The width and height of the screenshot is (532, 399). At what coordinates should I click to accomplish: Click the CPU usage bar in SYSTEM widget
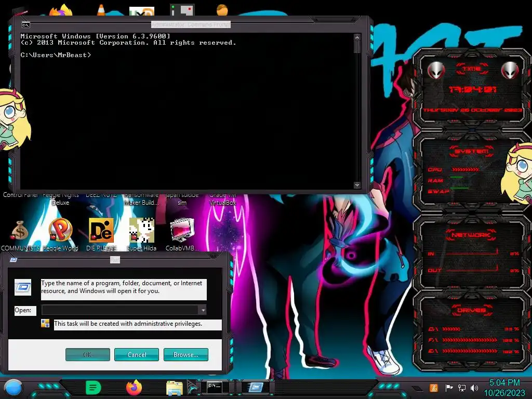(x=465, y=169)
